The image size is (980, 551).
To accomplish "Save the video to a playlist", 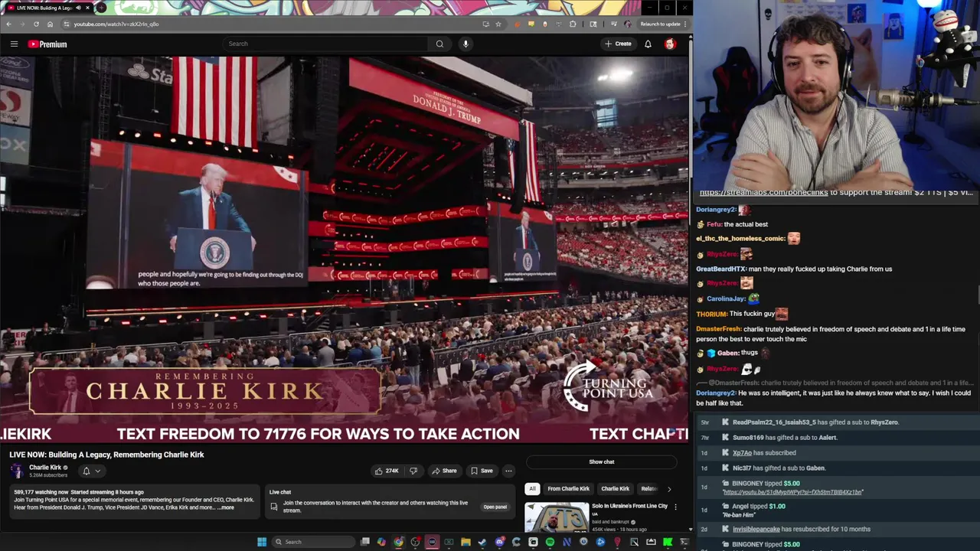I will (x=482, y=471).
